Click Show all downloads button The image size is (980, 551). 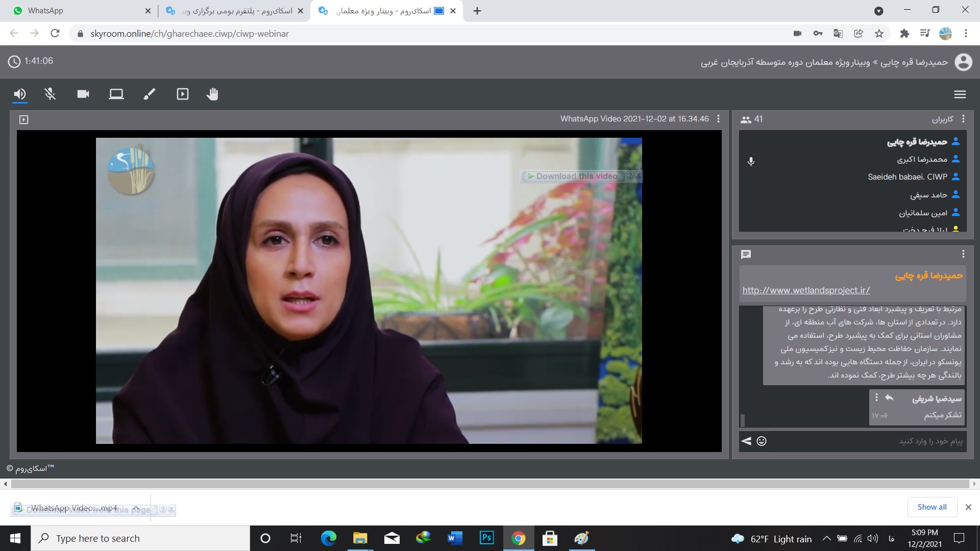tap(932, 507)
